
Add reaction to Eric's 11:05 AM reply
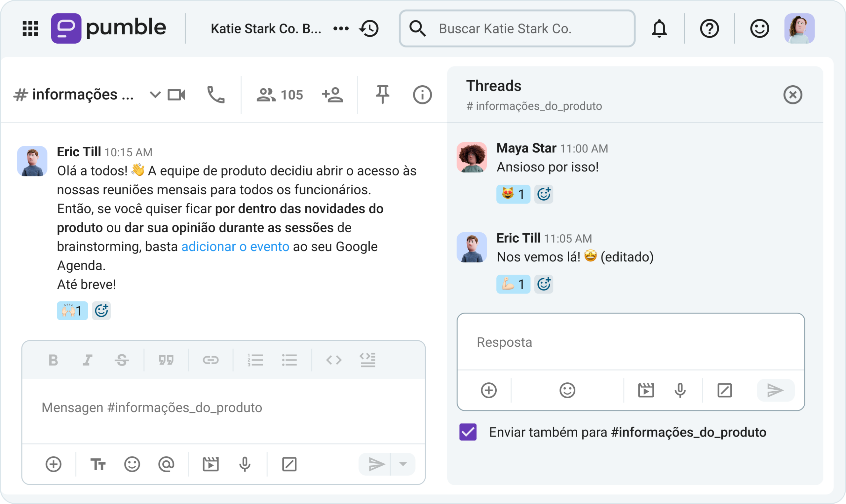tap(544, 284)
